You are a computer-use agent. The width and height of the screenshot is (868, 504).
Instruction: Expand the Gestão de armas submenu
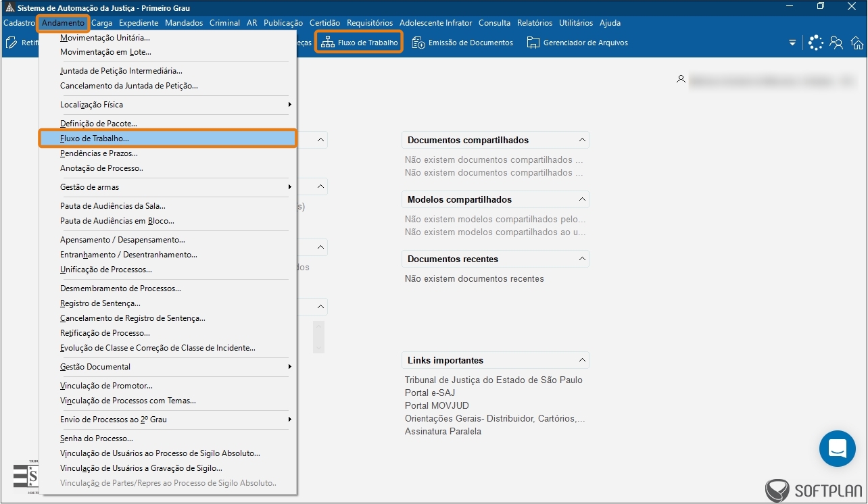click(x=168, y=187)
